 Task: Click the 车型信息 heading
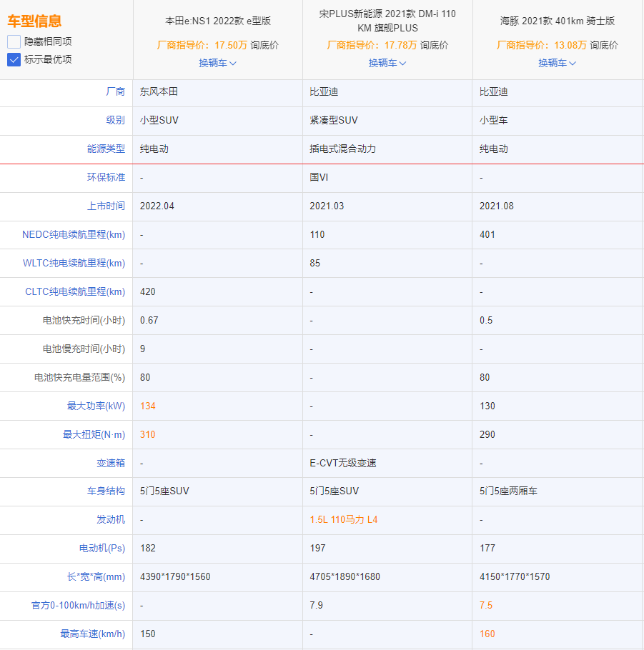[34, 21]
